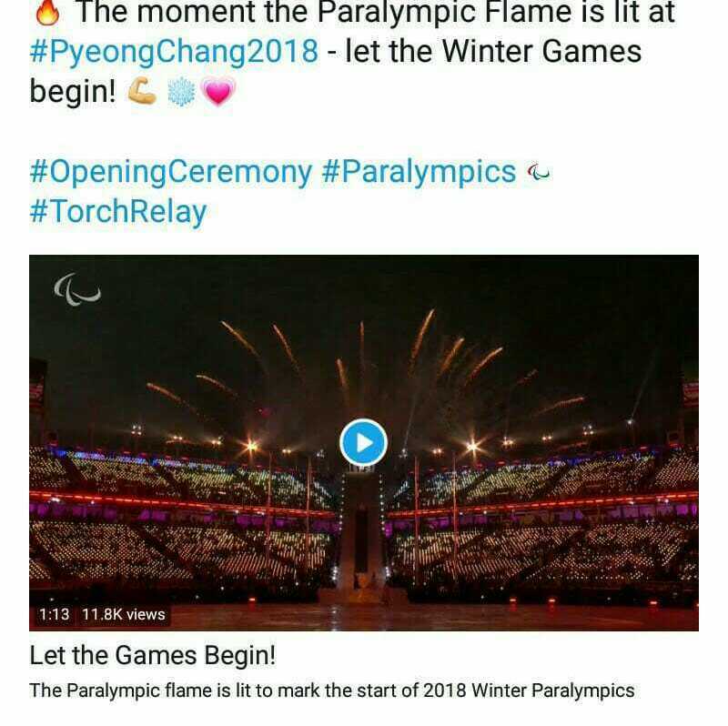Click the video description about the 2018 Winter Paralympics
Screen dimensions: 728x726
point(331,691)
